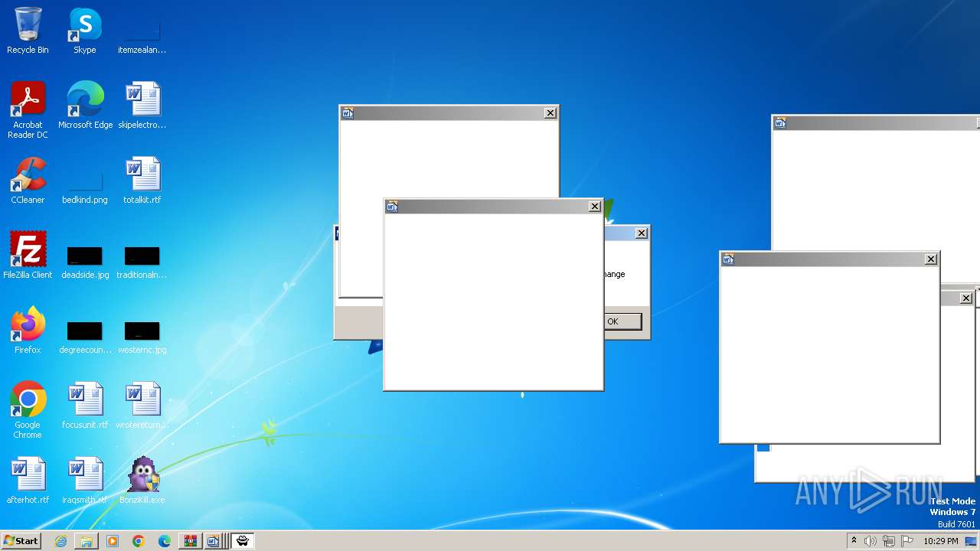The height and width of the screenshot is (551, 980).
Task: Open the clock showing 10:29 PM
Action: [940, 541]
